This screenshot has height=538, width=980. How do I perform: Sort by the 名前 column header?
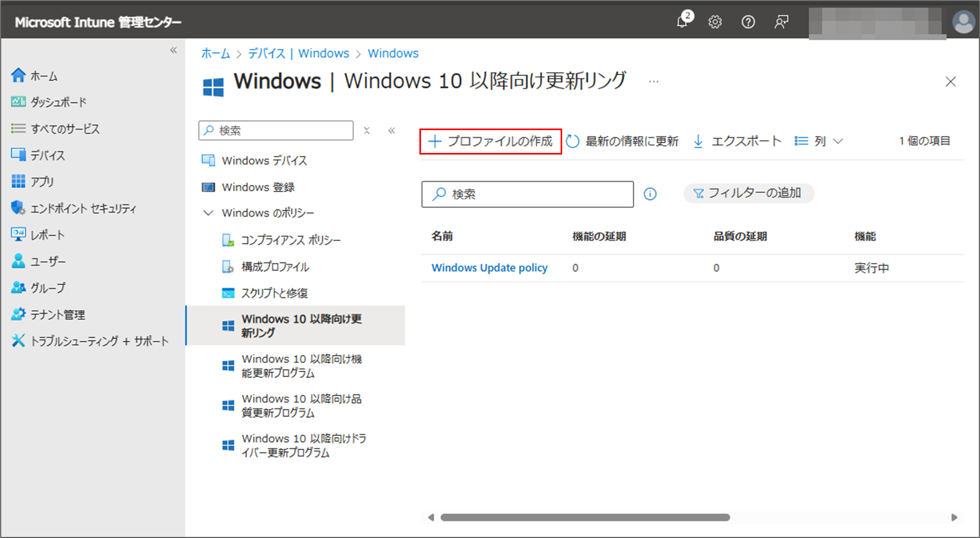(x=442, y=236)
